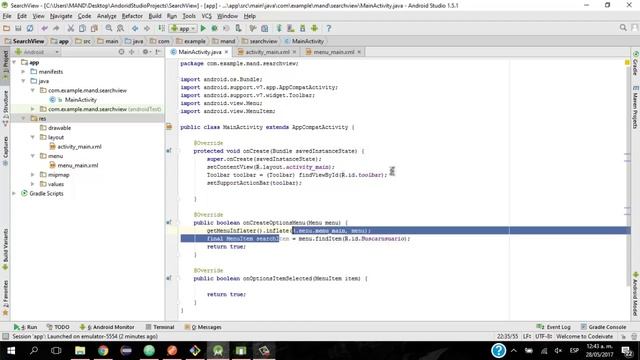Click the Redo arrow icon
The image size is (640, 360).
[x=56, y=28]
